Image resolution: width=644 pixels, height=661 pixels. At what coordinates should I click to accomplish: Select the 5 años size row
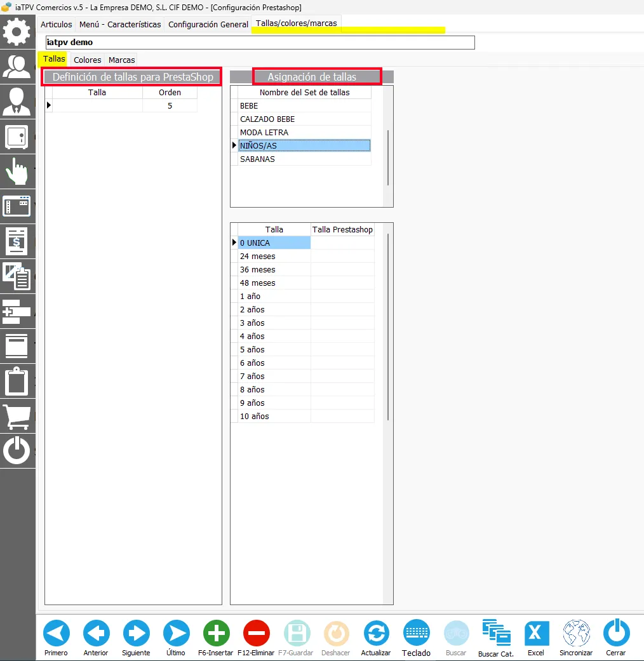(274, 349)
